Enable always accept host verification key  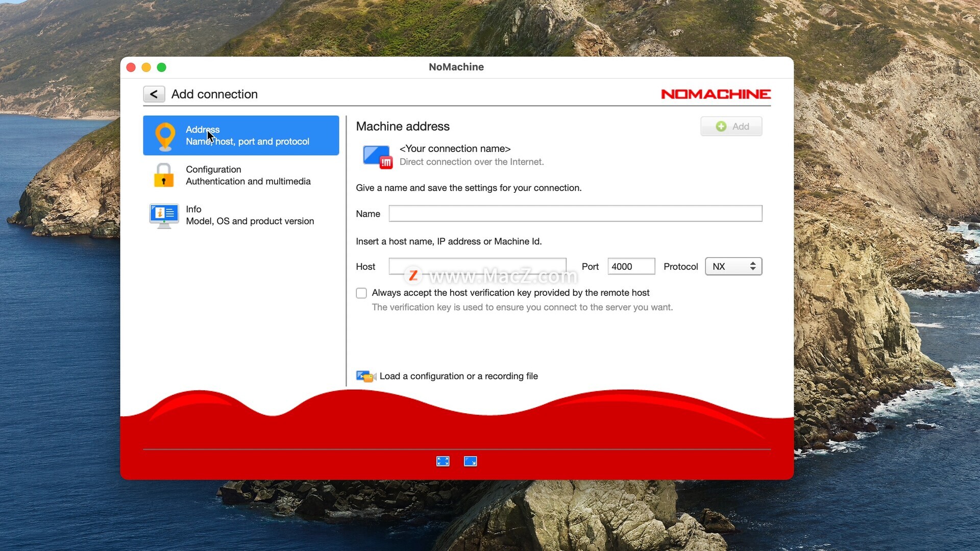point(361,293)
